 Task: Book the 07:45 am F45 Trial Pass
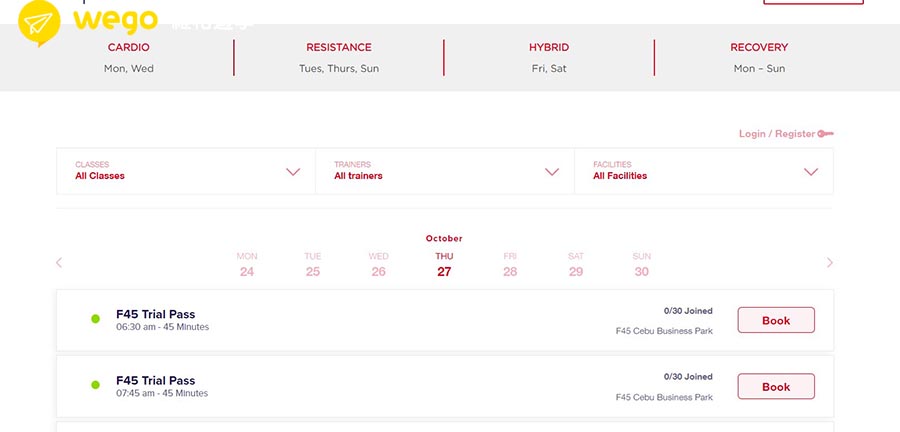(x=776, y=387)
